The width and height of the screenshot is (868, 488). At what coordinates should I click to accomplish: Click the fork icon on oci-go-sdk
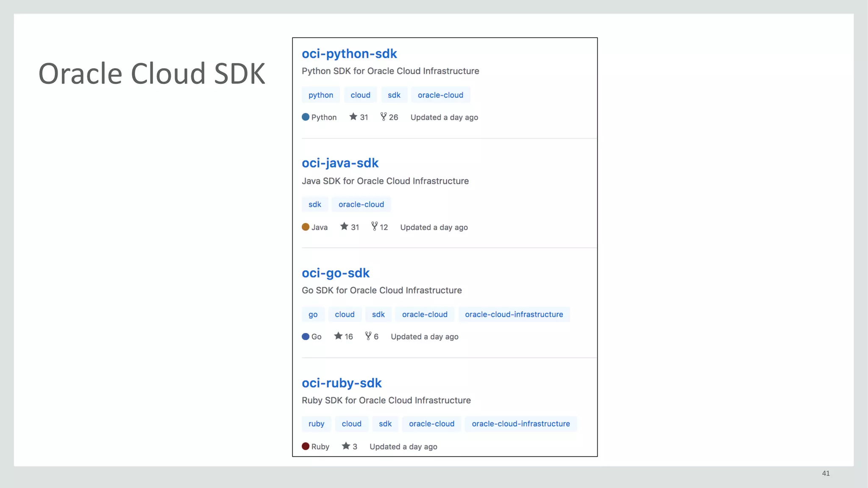368,336
